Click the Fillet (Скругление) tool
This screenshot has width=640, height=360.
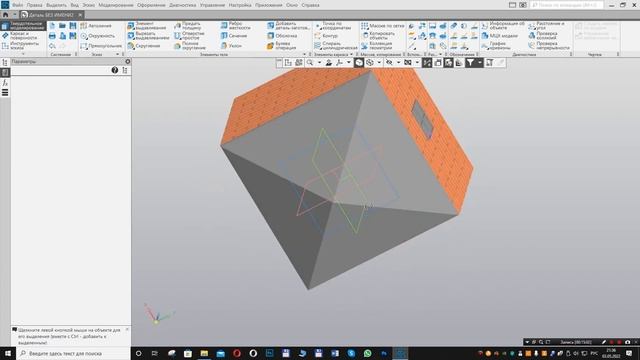tap(144, 46)
